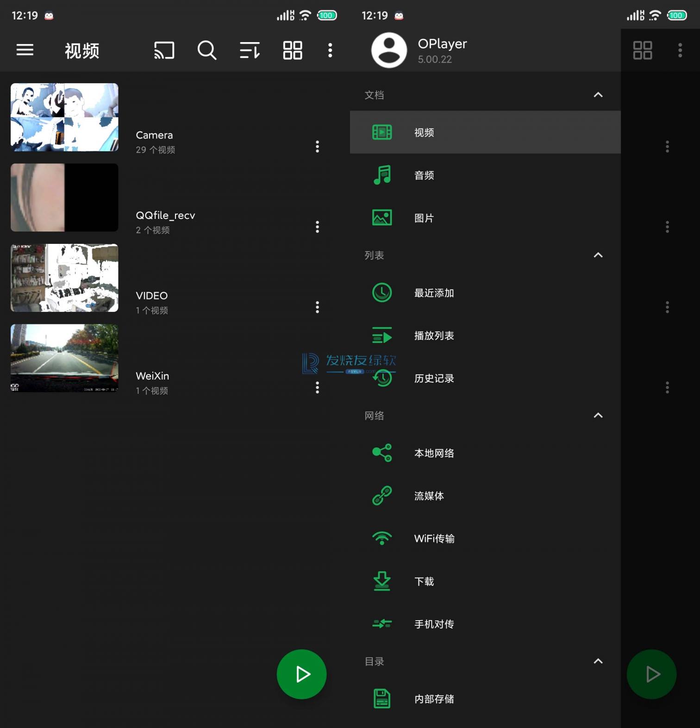Open 最近添加 list
700x728 pixels.
[x=485, y=292]
